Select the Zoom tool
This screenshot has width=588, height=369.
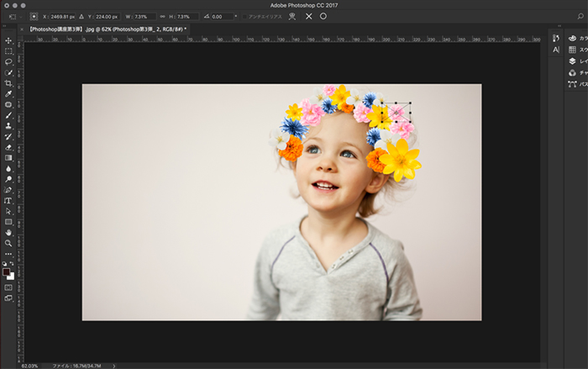8,243
